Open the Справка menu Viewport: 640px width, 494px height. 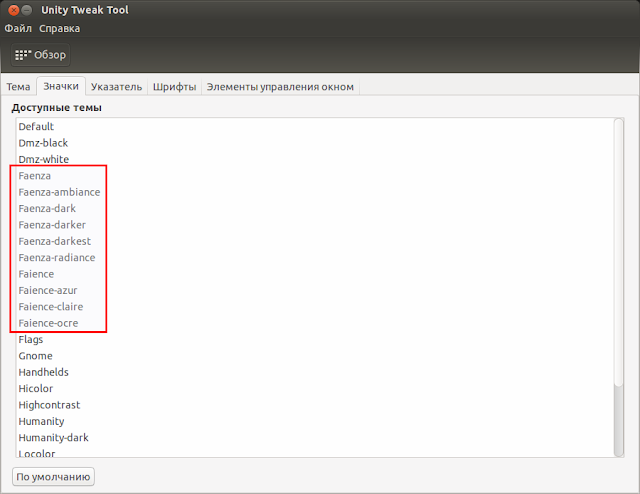(x=60, y=29)
